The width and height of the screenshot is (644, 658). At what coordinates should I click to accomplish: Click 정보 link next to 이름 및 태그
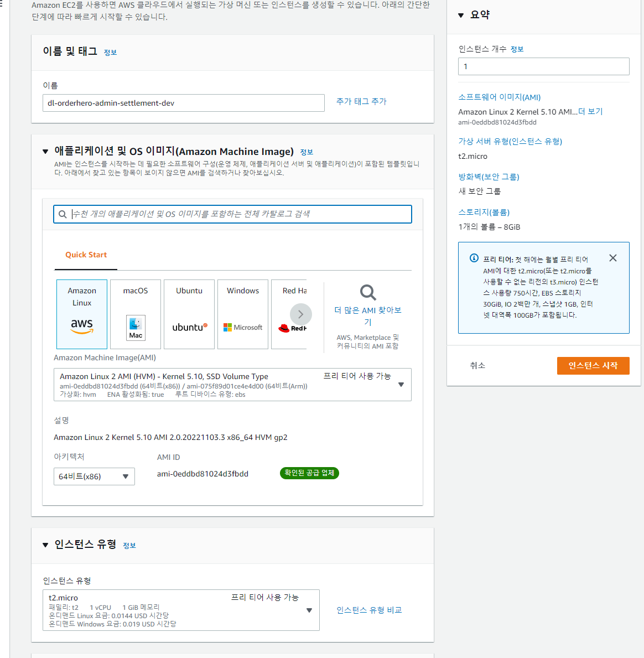[110, 53]
